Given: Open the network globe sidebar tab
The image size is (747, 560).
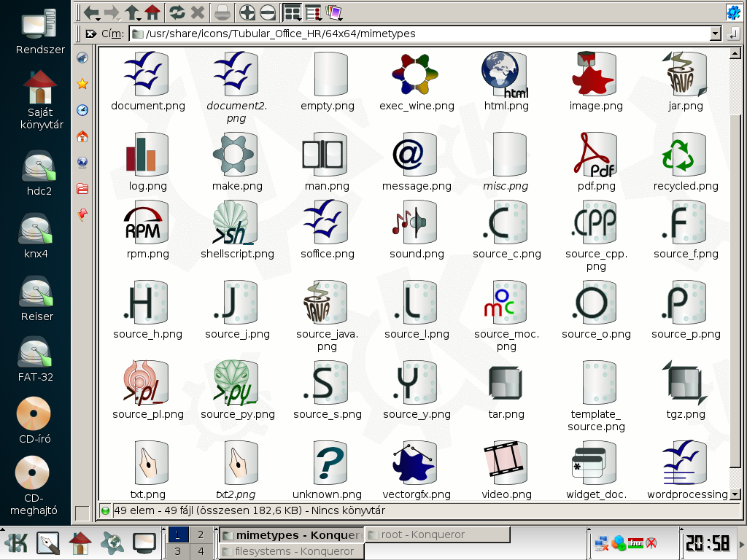Looking at the screenshot, I should click(82, 163).
